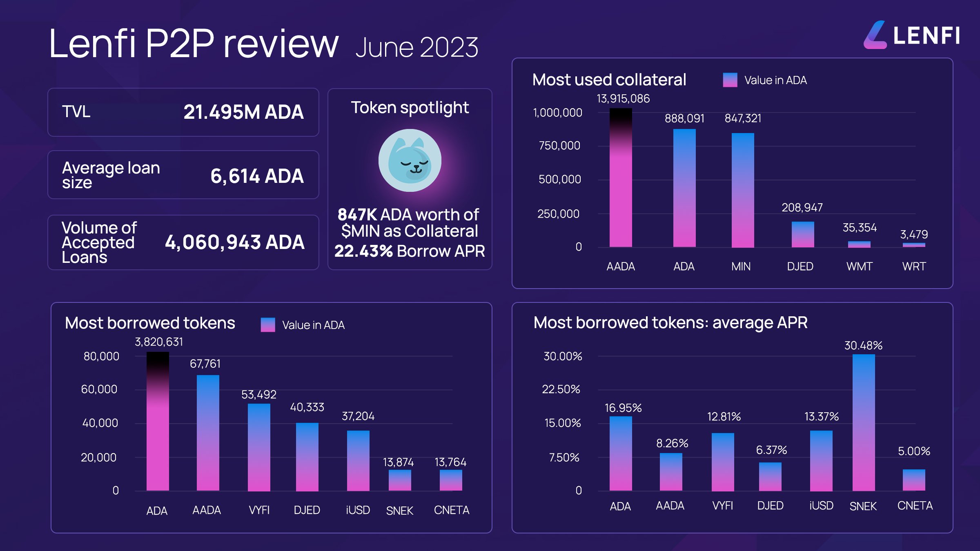The image size is (980, 551).
Task: Click the 37,204 value label
Action: [358, 416]
